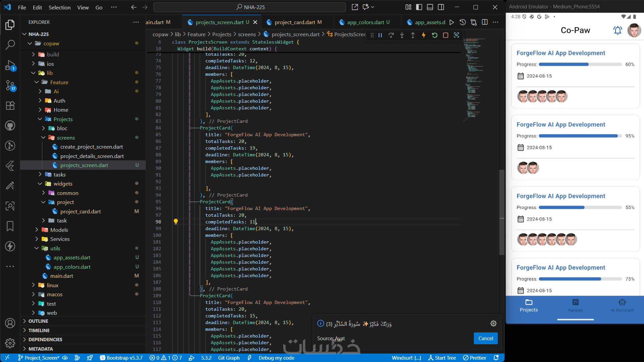Stop the debug session
This screenshot has width=644, height=362.
click(445, 35)
